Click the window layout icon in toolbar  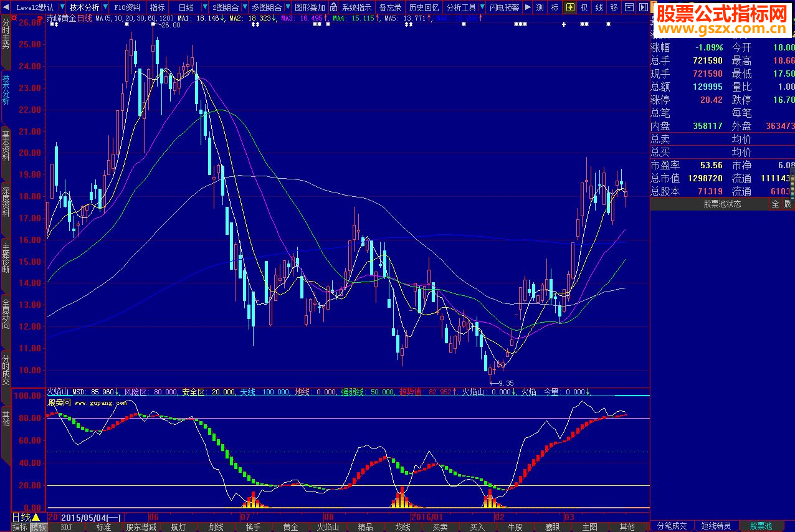point(629,7)
